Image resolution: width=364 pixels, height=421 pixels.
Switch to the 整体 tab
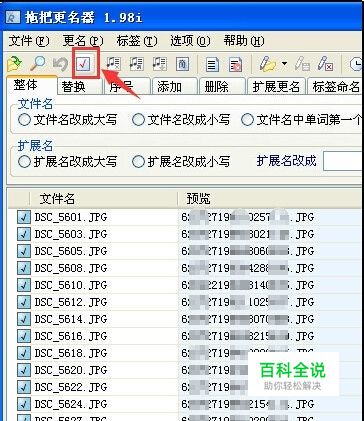pos(31,85)
